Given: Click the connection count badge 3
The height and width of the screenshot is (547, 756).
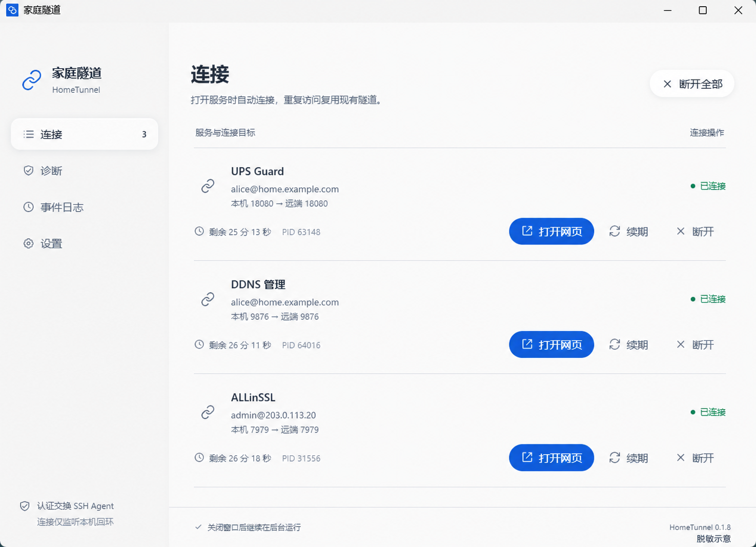Looking at the screenshot, I should pos(144,134).
